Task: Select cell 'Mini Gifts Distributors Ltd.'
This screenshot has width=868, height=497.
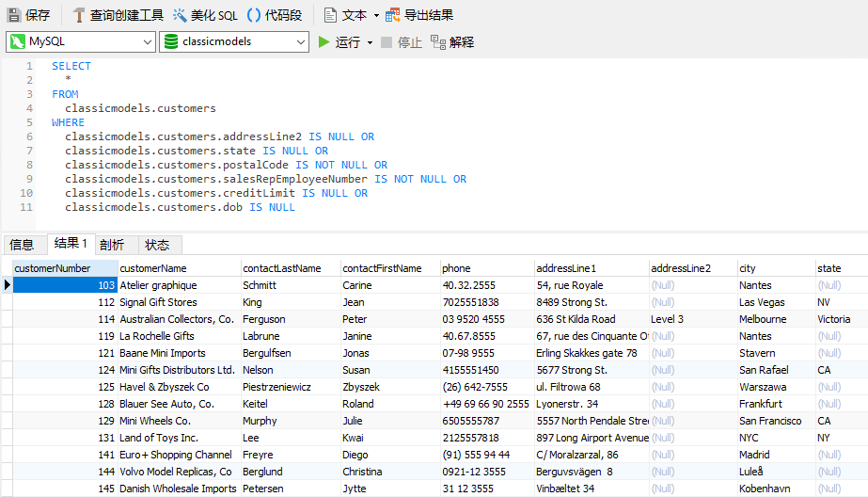Action: (x=180, y=370)
